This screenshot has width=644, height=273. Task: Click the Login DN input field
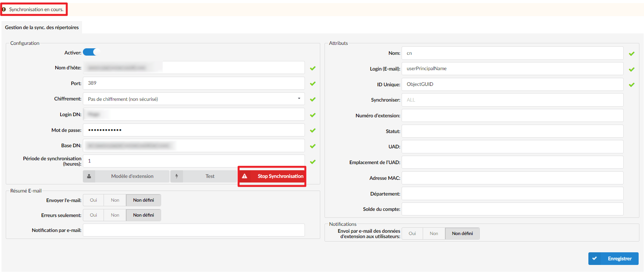[194, 114]
